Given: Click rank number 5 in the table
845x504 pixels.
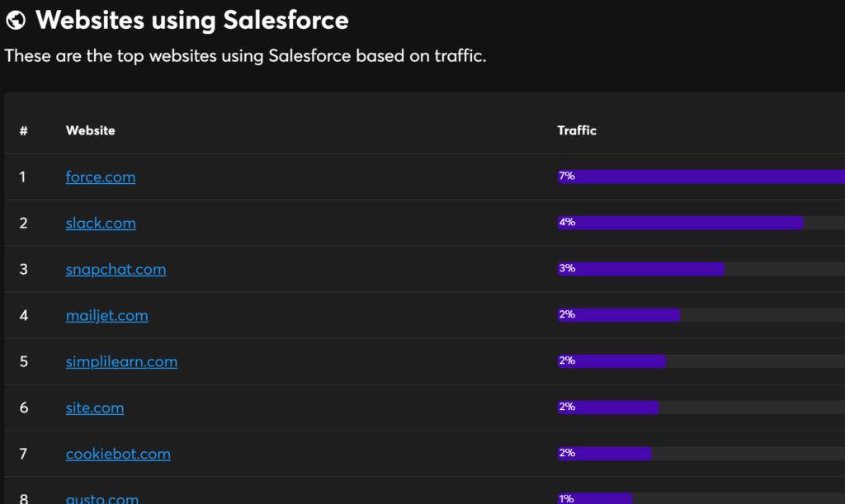Looking at the screenshot, I should coord(24,362).
